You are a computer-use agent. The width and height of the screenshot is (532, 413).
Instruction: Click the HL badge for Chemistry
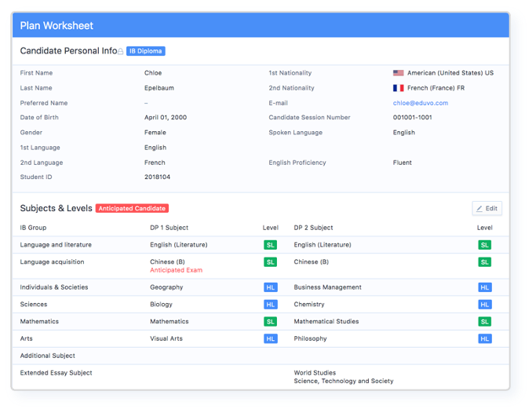click(485, 305)
